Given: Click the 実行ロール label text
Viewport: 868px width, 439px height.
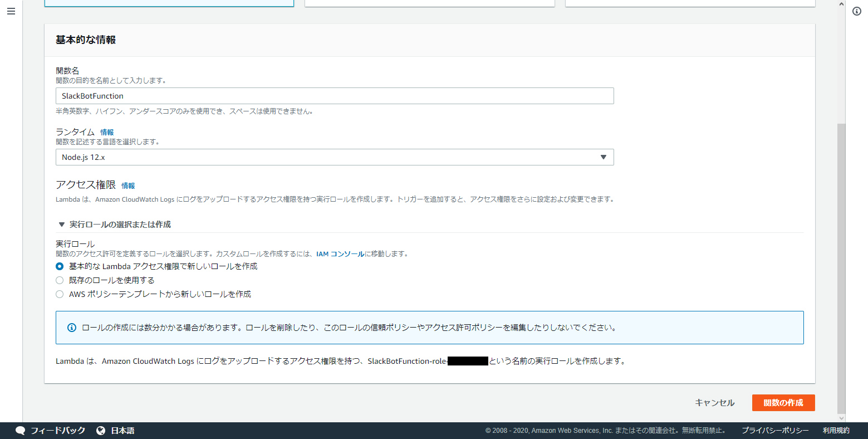Looking at the screenshot, I should pyautogui.click(x=75, y=244).
